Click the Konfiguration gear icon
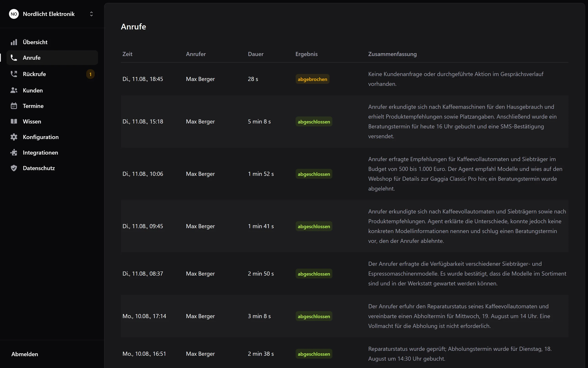 [x=14, y=137]
